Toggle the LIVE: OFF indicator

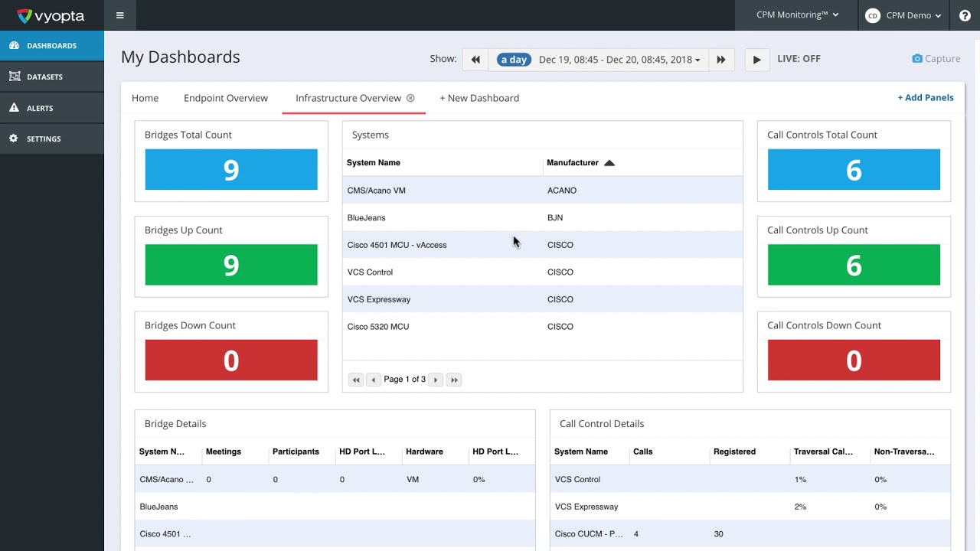[799, 59]
